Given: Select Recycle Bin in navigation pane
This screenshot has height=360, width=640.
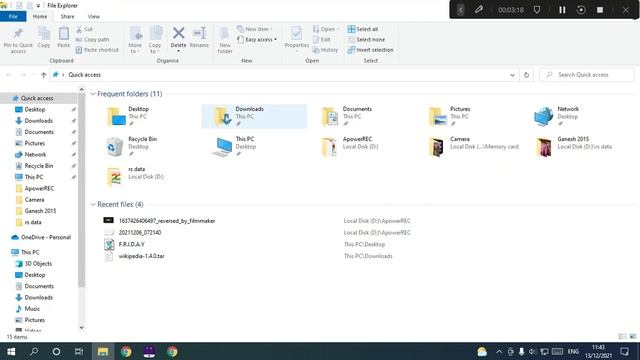Looking at the screenshot, I should 39,166.
